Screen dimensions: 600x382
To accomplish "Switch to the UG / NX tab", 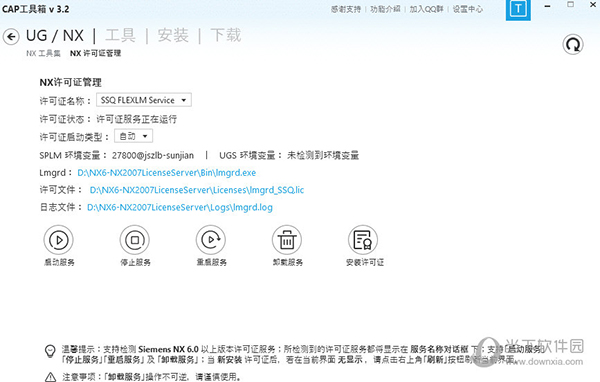I will coord(55,36).
